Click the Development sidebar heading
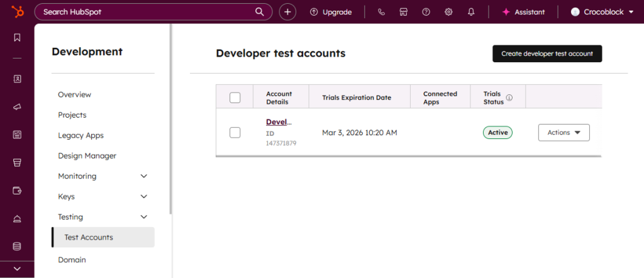Viewport: 644px width, 278px height. 87,52
